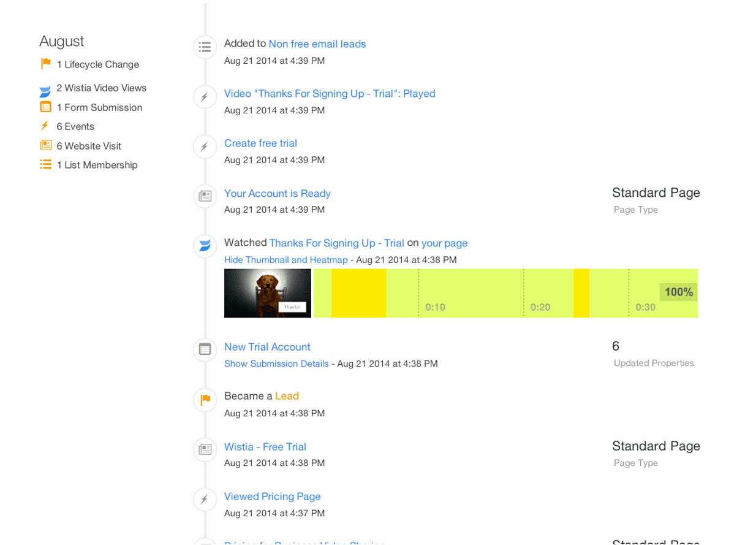Filter by 6 Website Visit
Screen dimensions: 756x545
coord(89,146)
